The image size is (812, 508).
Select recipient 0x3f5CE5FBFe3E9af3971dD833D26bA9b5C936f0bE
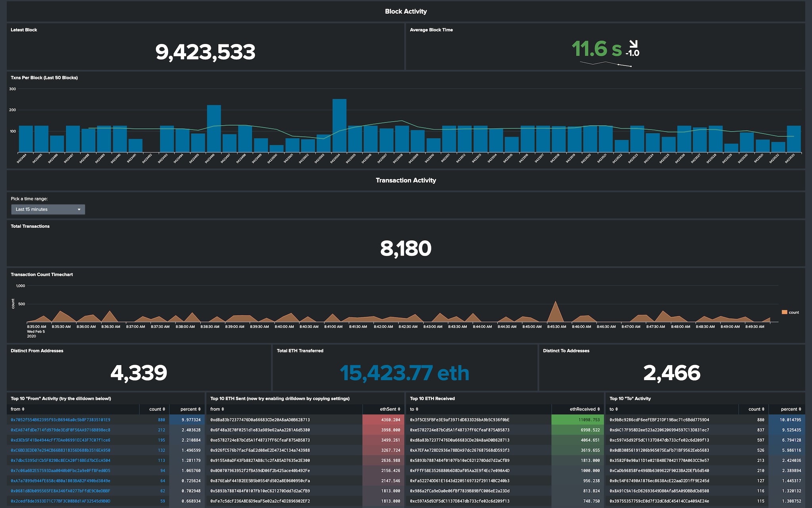click(460, 420)
